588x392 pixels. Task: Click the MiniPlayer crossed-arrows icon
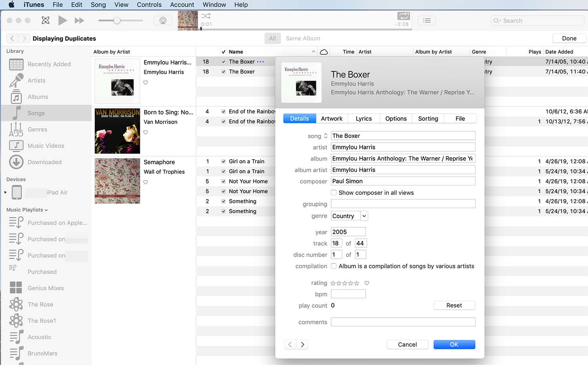coord(45,20)
